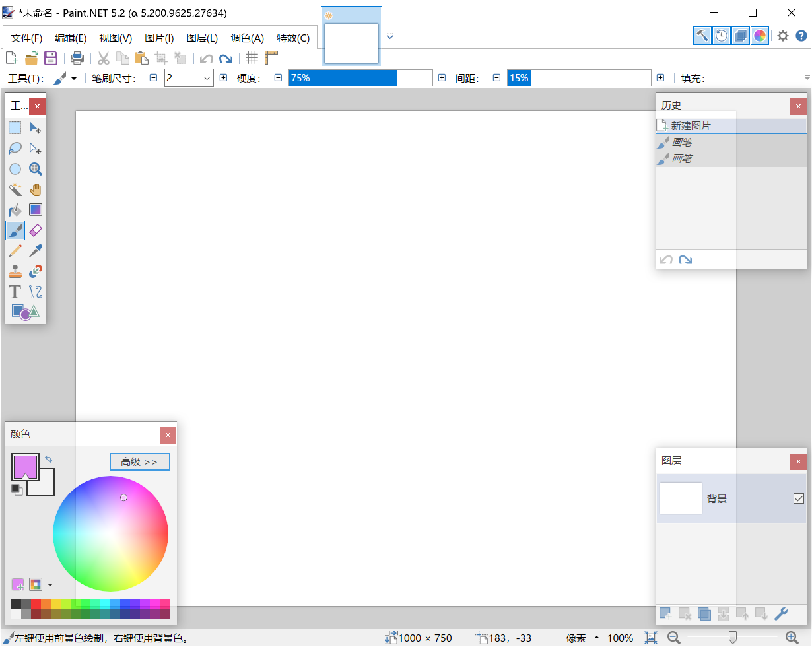Open Settings gear icon
Viewport: 812px width, 647px height.
coord(782,36)
